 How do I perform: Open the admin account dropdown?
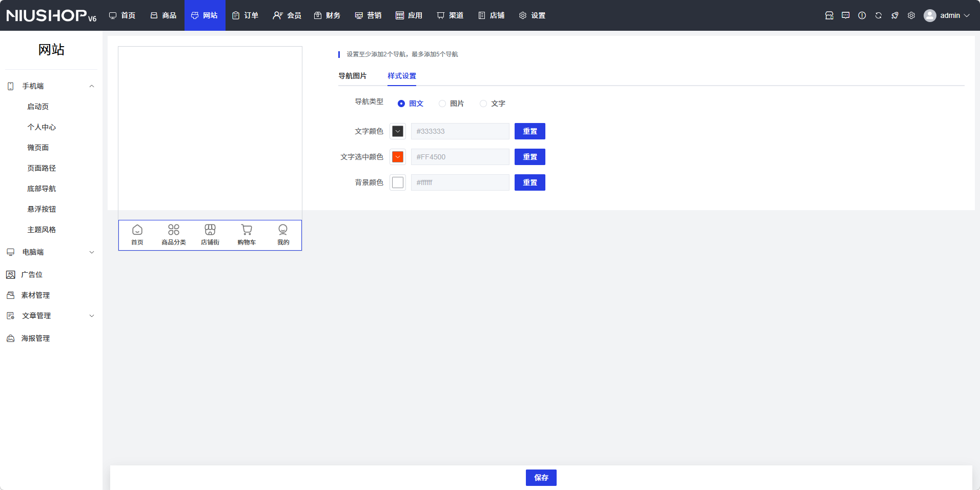(x=947, y=15)
